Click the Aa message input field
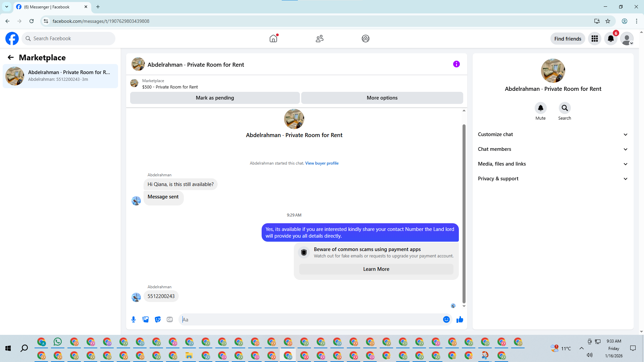The width and height of the screenshot is (644, 362). coord(312,319)
